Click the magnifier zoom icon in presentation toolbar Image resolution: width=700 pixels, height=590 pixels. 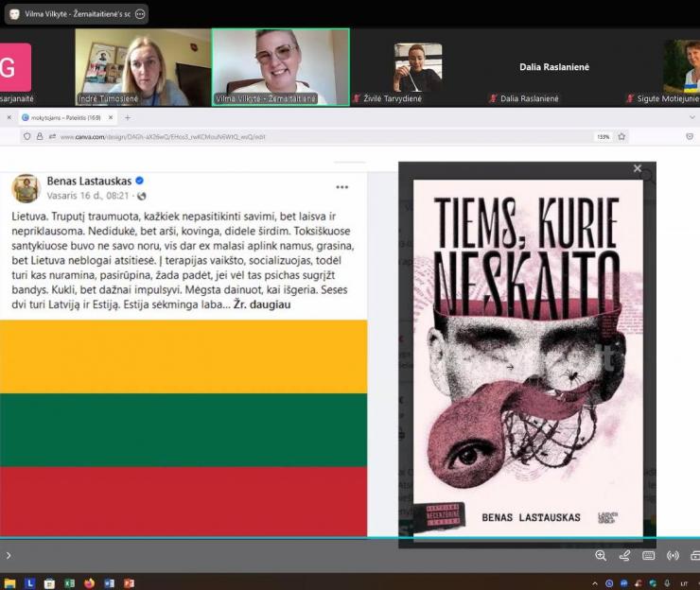coord(601,555)
